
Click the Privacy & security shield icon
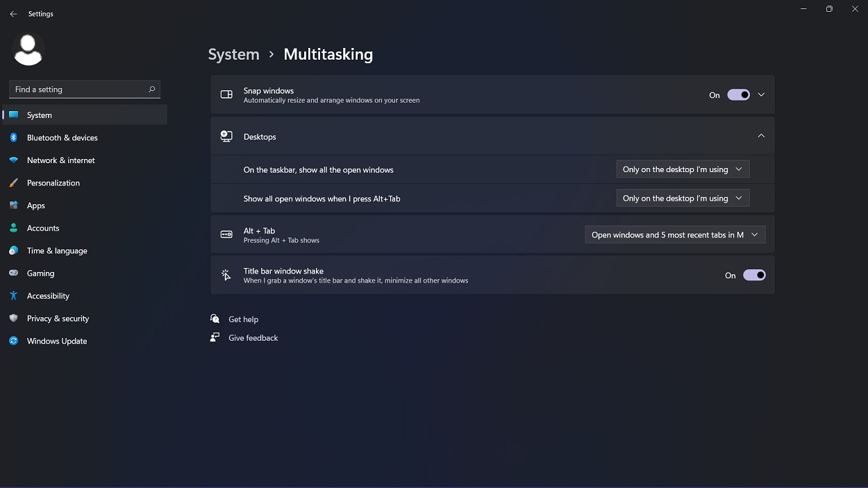(13, 319)
